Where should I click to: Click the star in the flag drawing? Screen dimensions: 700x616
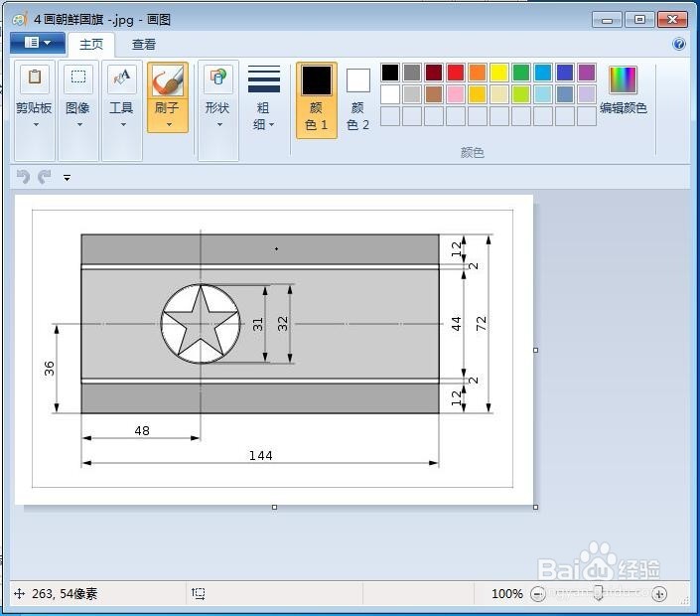point(201,323)
